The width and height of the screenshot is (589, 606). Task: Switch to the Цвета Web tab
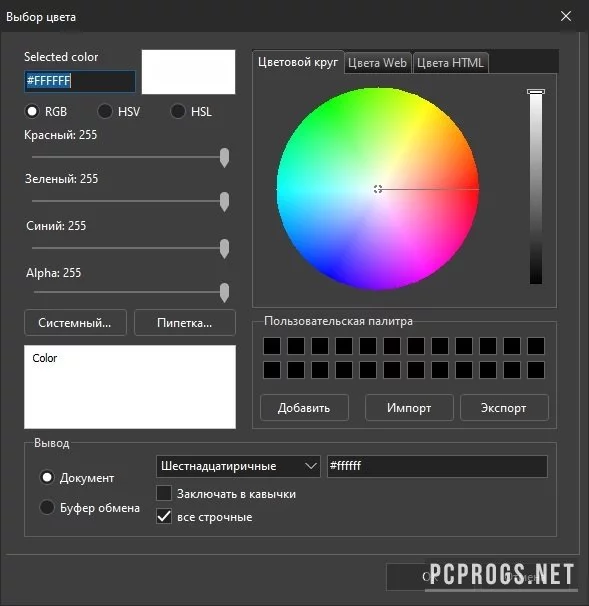click(377, 63)
